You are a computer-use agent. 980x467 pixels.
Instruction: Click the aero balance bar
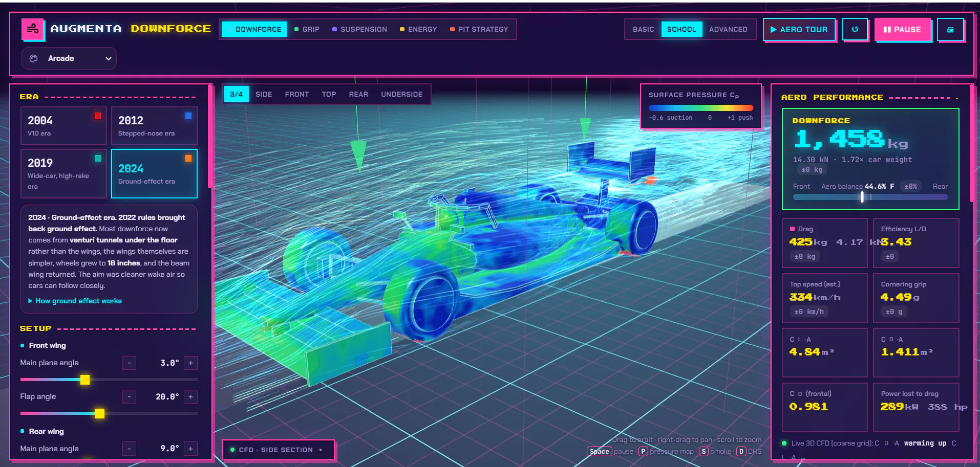pos(870,197)
